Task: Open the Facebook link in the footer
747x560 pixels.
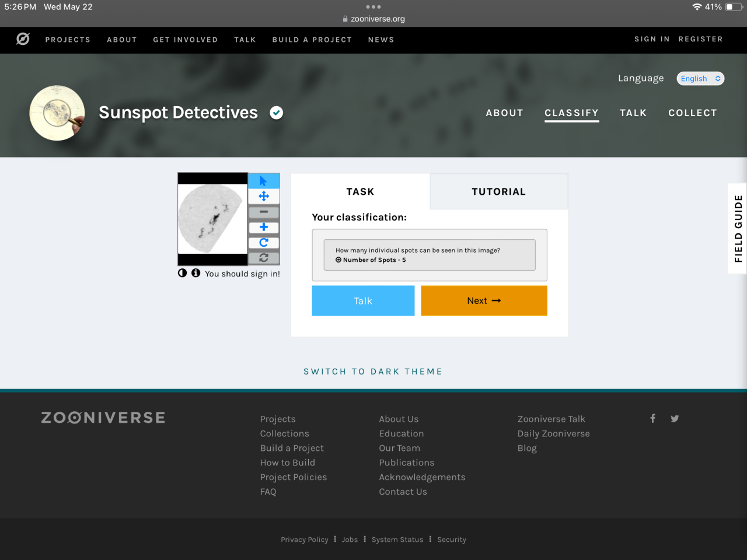Action: point(652,418)
